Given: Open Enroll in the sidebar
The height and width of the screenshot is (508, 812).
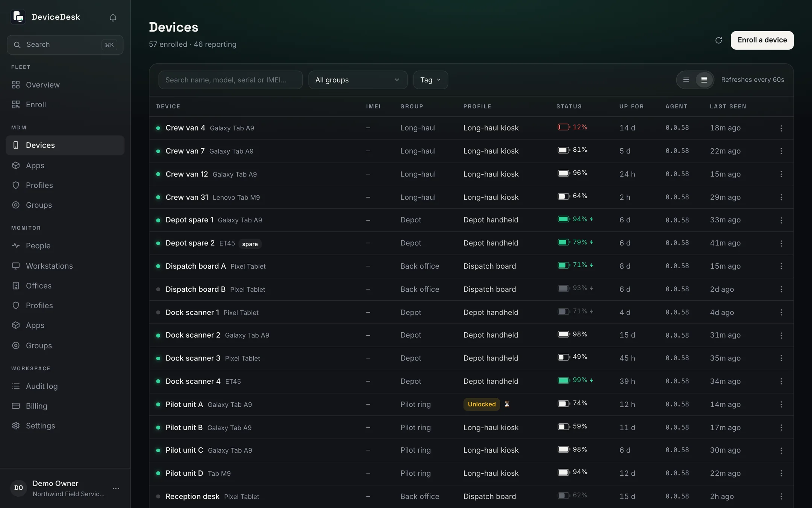Looking at the screenshot, I should [x=65, y=105].
